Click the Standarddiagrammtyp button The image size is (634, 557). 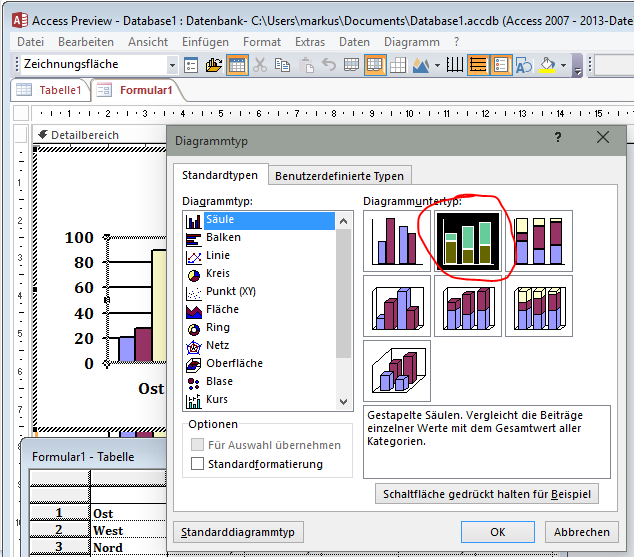tap(238, 532)
